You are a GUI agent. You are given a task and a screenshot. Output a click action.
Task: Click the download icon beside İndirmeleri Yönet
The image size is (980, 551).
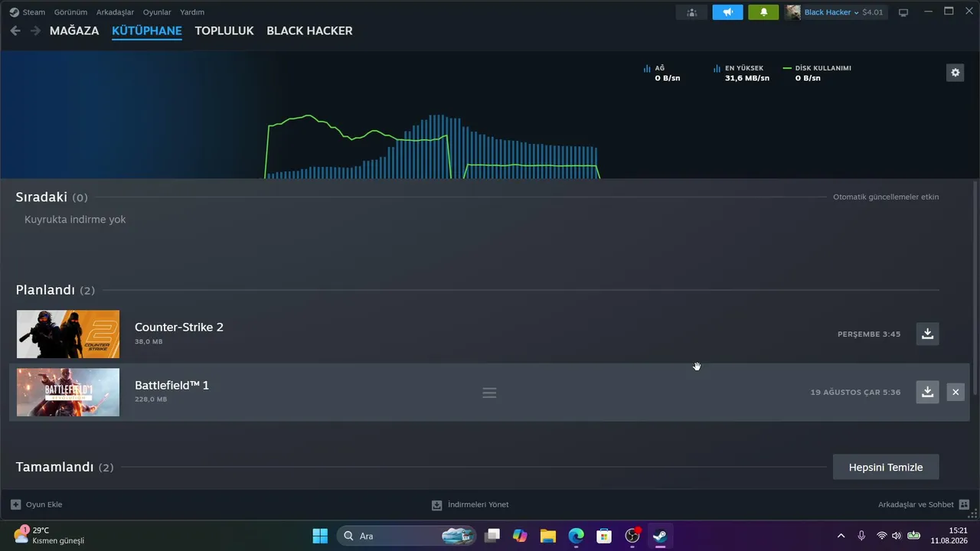pos(436,505)
